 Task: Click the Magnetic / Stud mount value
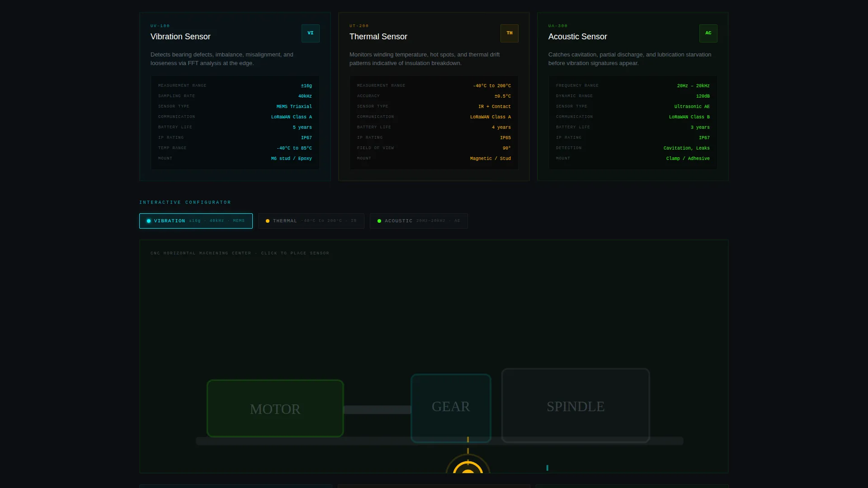pyautogui.click(x=491, y=159)
